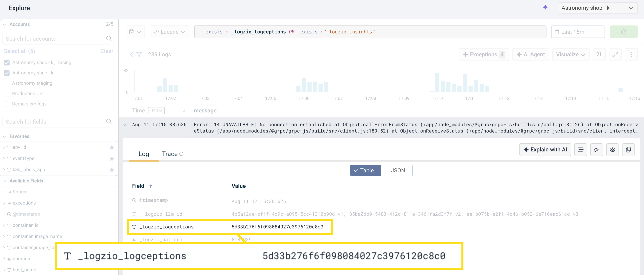Expand the k8s_labels_app field
This screenshot has width=644, height=275.
(x=4, y=170)
